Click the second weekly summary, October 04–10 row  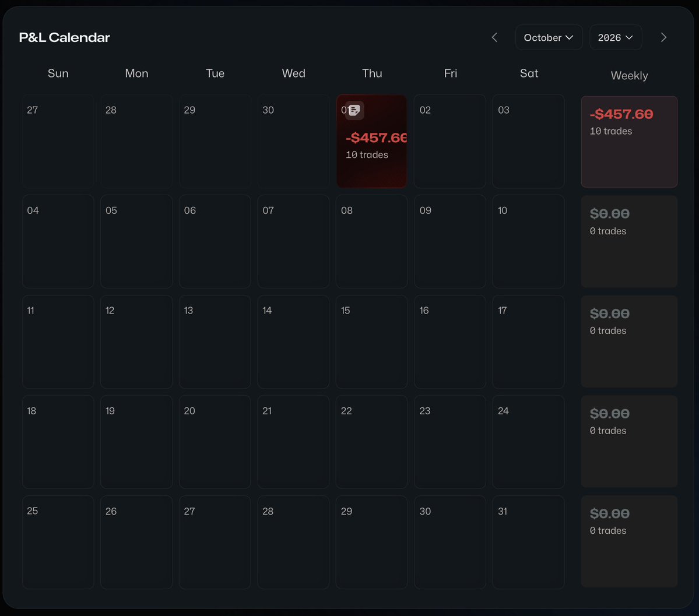point(629,242)
